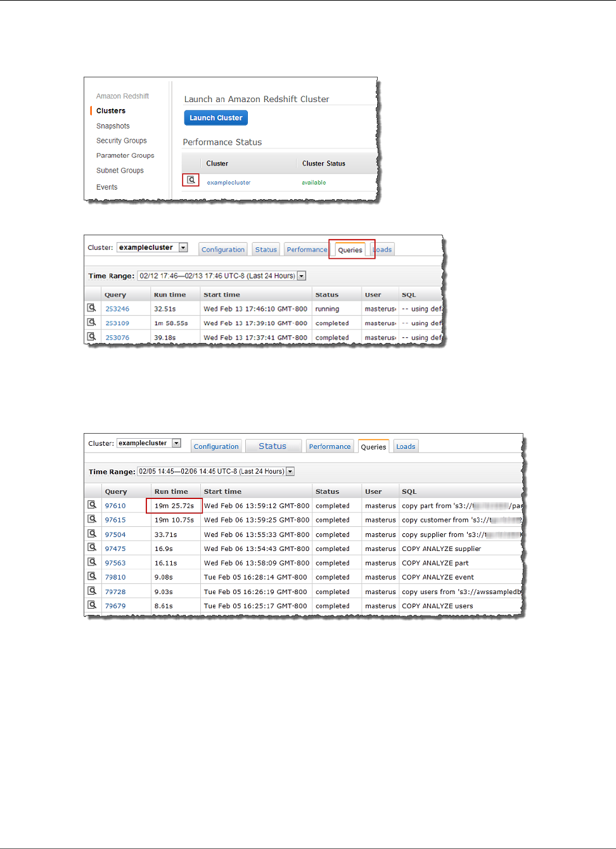The image size is (616, 849).
Task: Open query 97610 link
Action: 115,506
